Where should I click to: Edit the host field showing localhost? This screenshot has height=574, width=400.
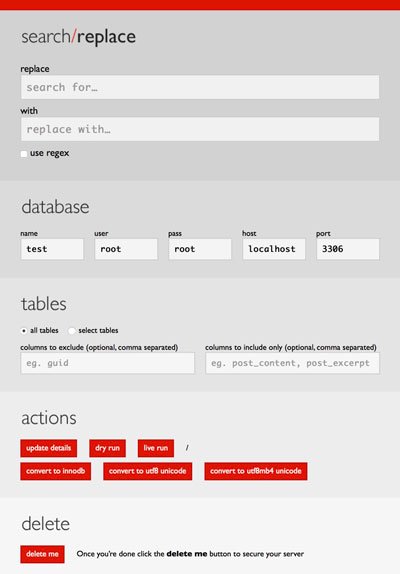coord(274,249)
